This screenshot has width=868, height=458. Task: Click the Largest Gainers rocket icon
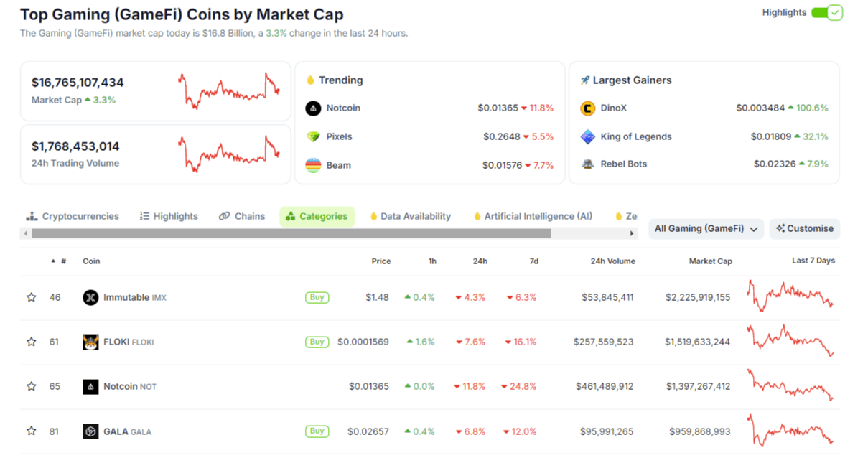(585, 80)
